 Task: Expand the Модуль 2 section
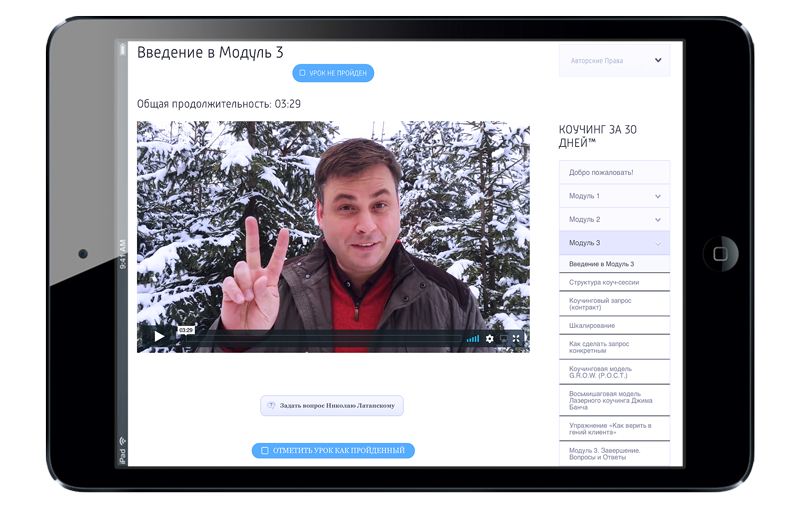[x=657, y=219]
